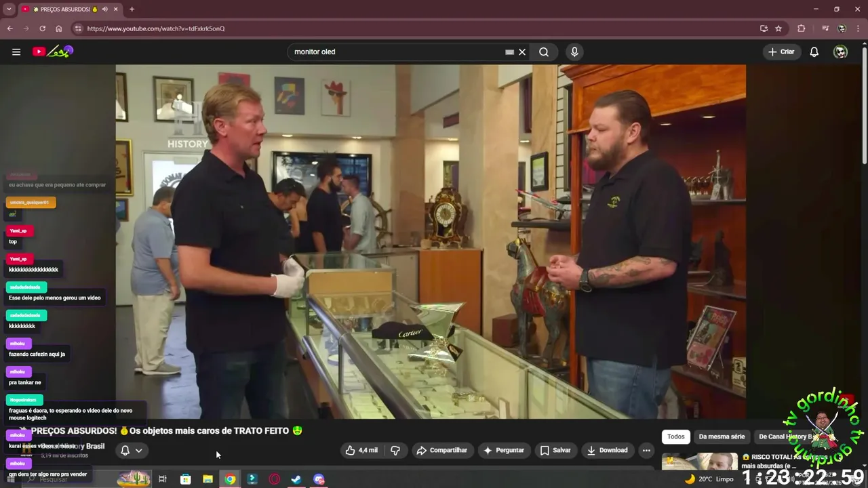
Task: Open a new browser tab
Action: coord(132,9)
